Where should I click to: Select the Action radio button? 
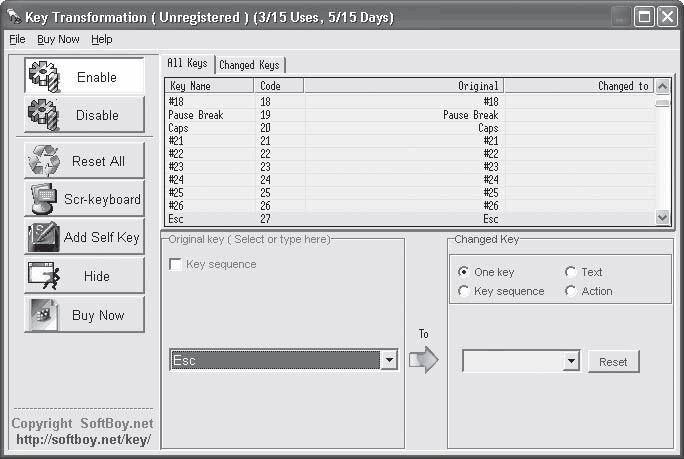tap(570, 291)
